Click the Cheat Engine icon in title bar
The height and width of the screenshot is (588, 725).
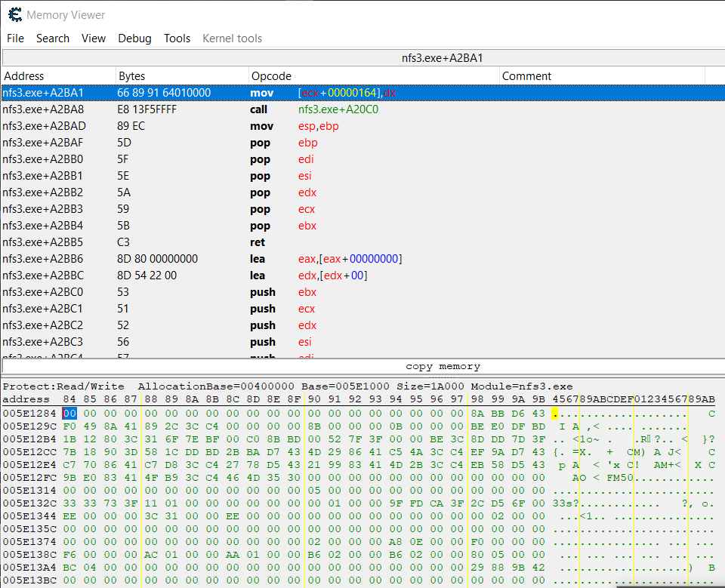click(14, 14)
